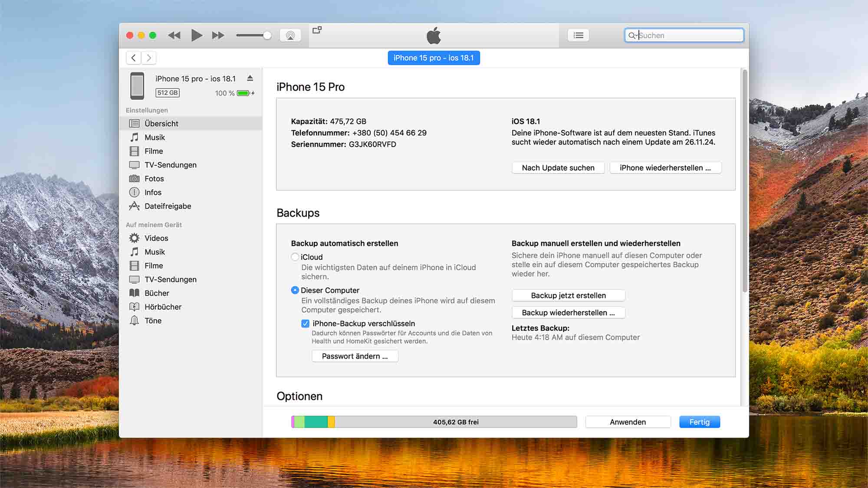Open the Fotos section
Screen dimensions: 868x488
[x=191, y=179]
